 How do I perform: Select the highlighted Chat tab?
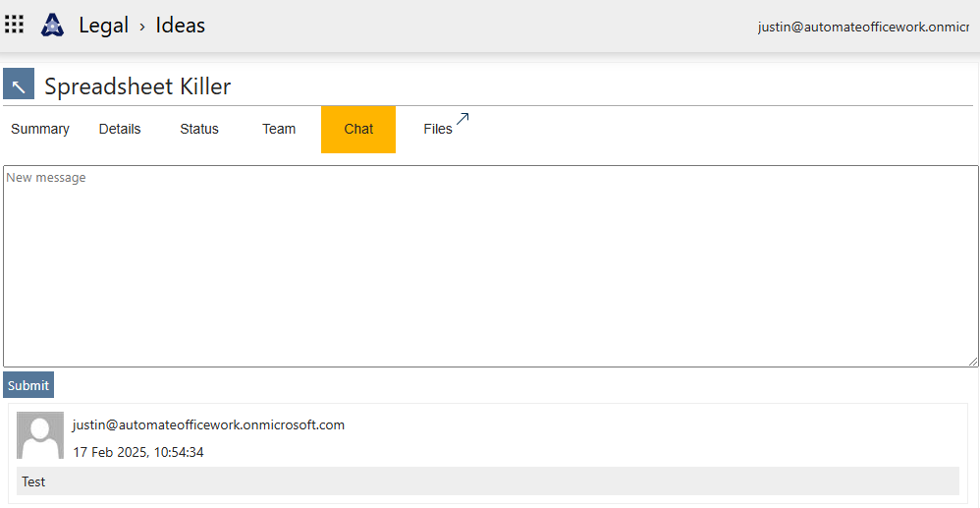[x=358, y=130]
